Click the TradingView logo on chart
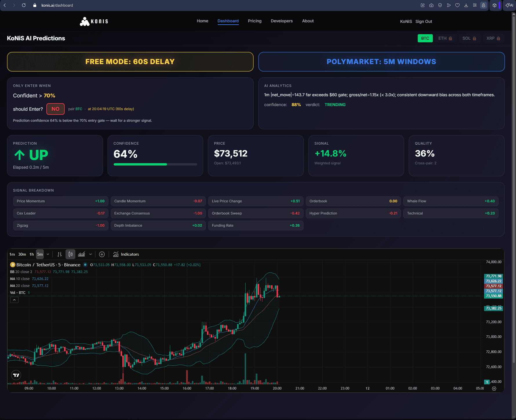 16,375
